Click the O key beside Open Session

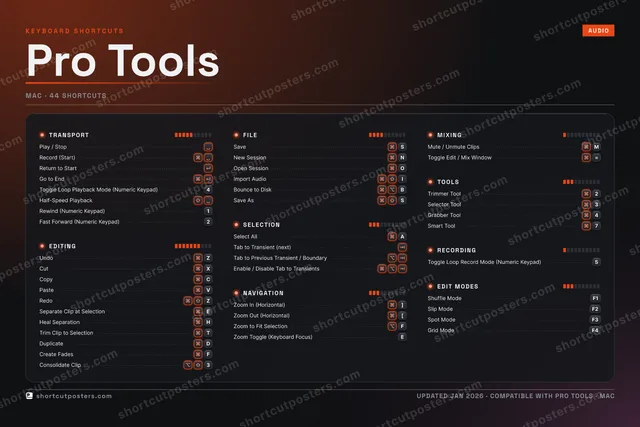point(402,168)
